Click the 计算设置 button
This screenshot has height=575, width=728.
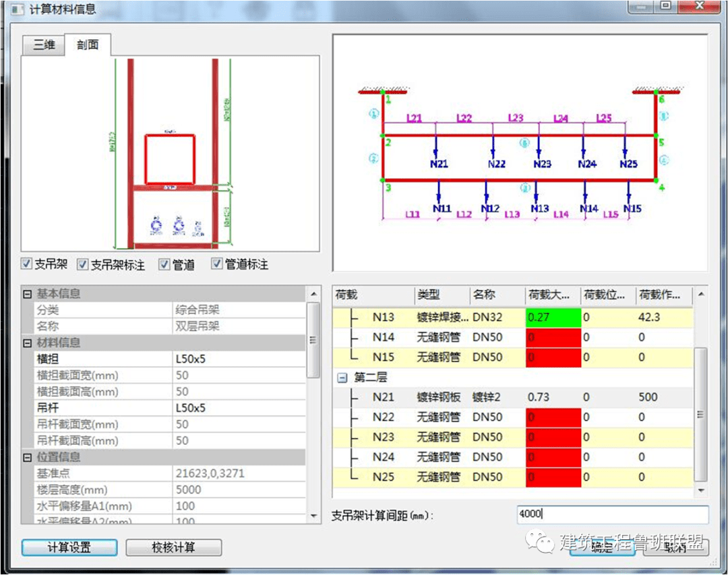(x=69, y=547)
